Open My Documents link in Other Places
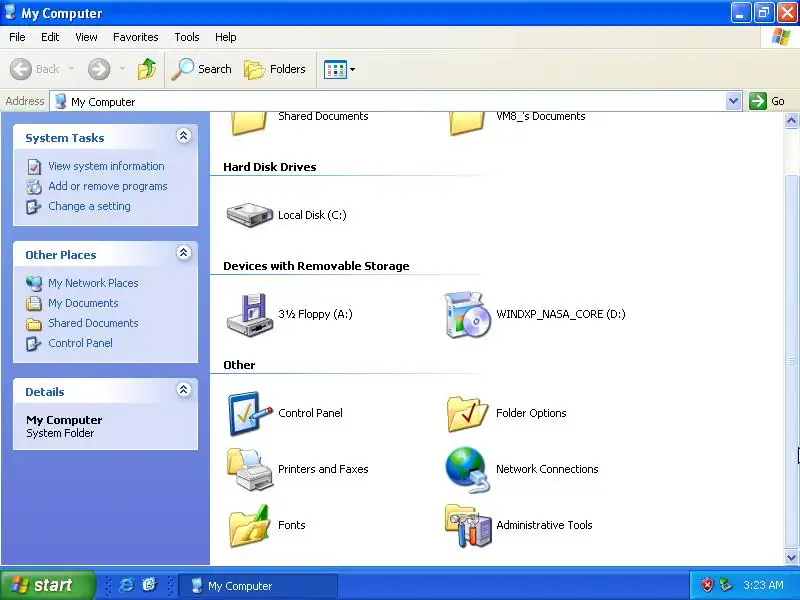800x600 pixels. point(83,303)
